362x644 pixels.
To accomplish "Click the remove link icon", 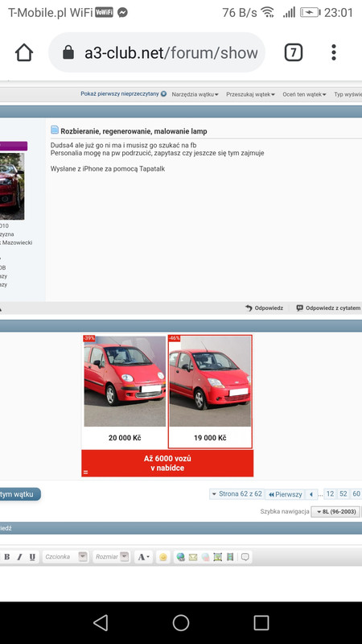I will tap(205, 557).
